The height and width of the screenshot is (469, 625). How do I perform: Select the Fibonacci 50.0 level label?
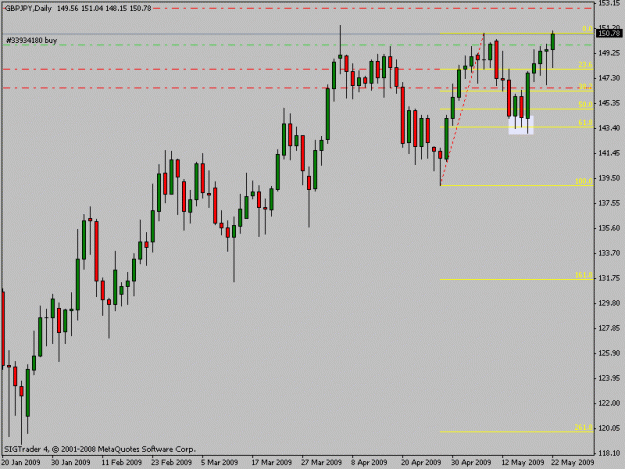[586, 104]
